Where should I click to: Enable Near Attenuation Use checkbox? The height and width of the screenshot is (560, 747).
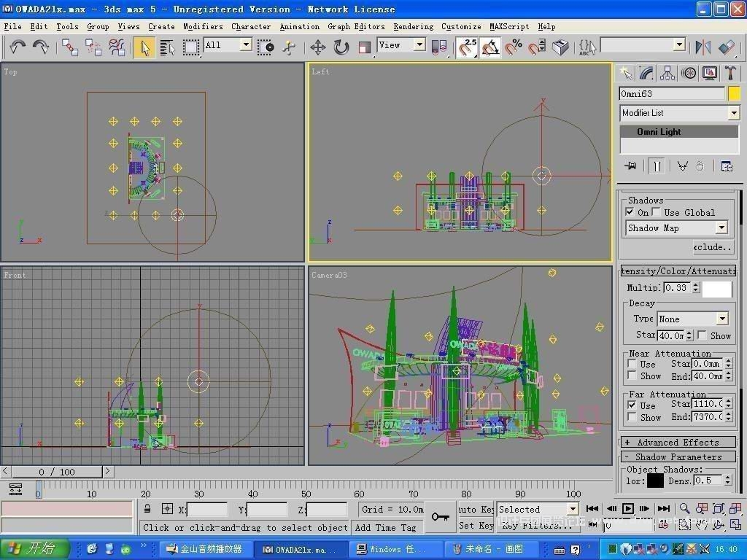click(632, 364)
